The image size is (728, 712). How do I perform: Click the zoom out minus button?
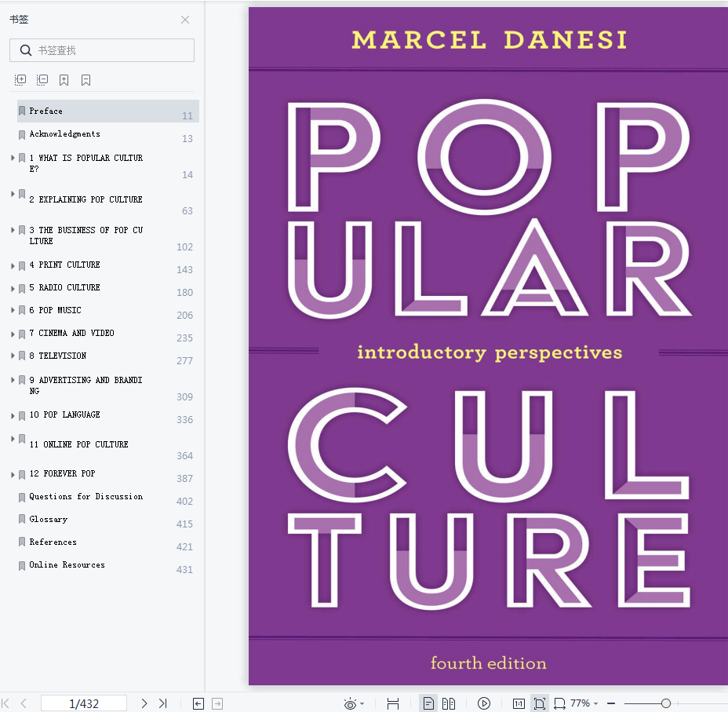(611, 703)
